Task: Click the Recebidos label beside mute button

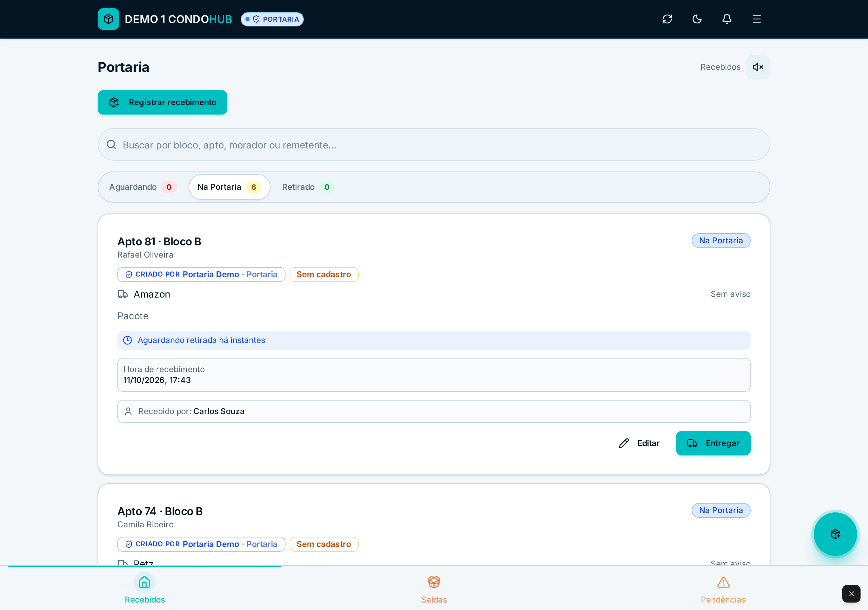Action: (x=720, y=67)
